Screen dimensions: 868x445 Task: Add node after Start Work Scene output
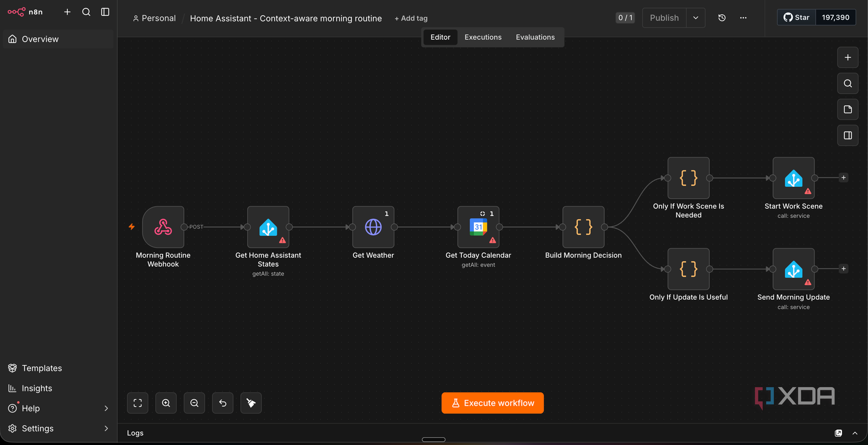coord(843,178)
